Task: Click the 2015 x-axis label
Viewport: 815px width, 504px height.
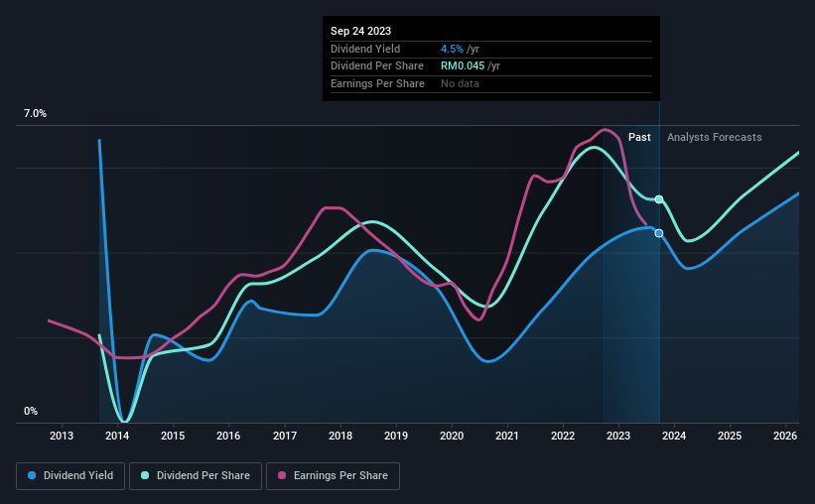Action: 173,436
